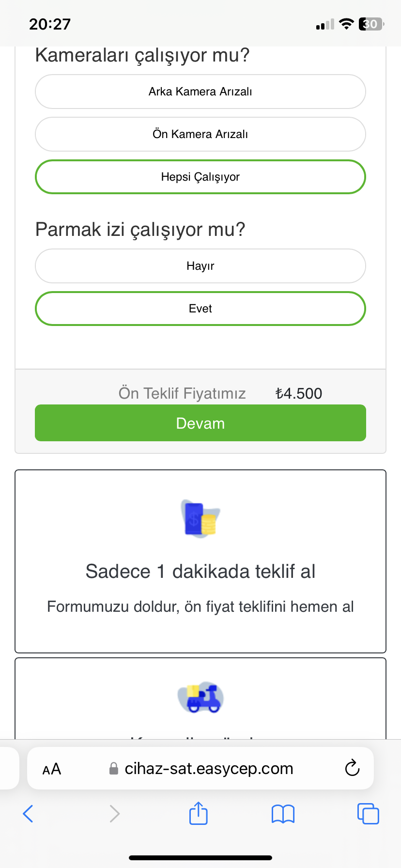Tap the Safari forward arrow
Viewport: 401px width, 868px height.
click(114, 813)
